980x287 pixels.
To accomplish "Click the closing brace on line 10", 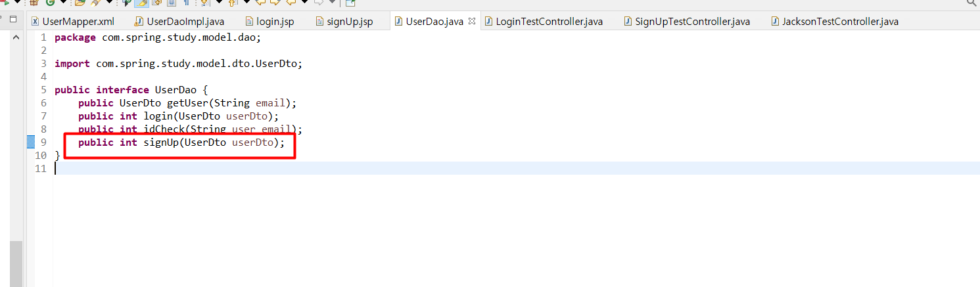I will pos(57,156).
